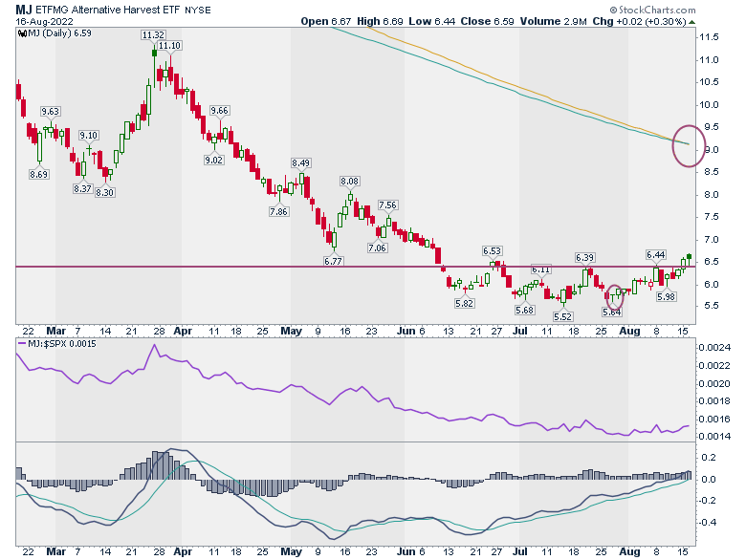Click the 11.5 price axis tick
Image resolution: width=746 pixels, height=560 pixels.
[x=709, y=37]
